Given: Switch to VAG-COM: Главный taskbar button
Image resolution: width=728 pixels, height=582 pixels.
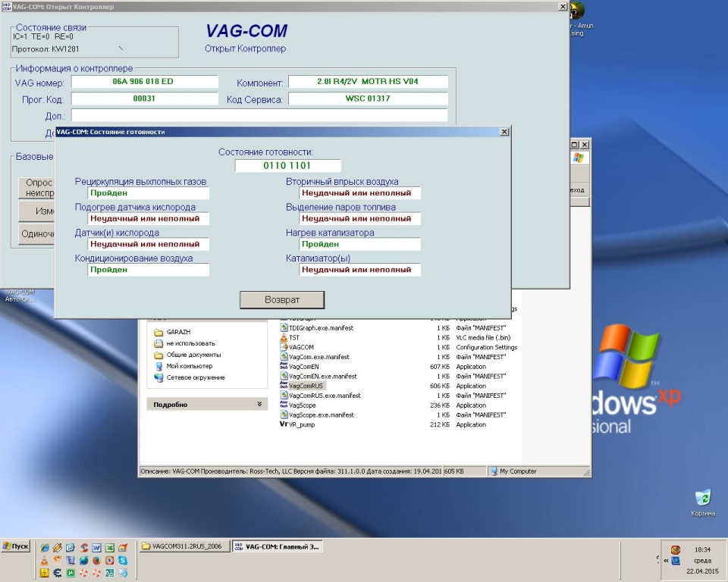Looking at the screenshot, I should point(278,546).
